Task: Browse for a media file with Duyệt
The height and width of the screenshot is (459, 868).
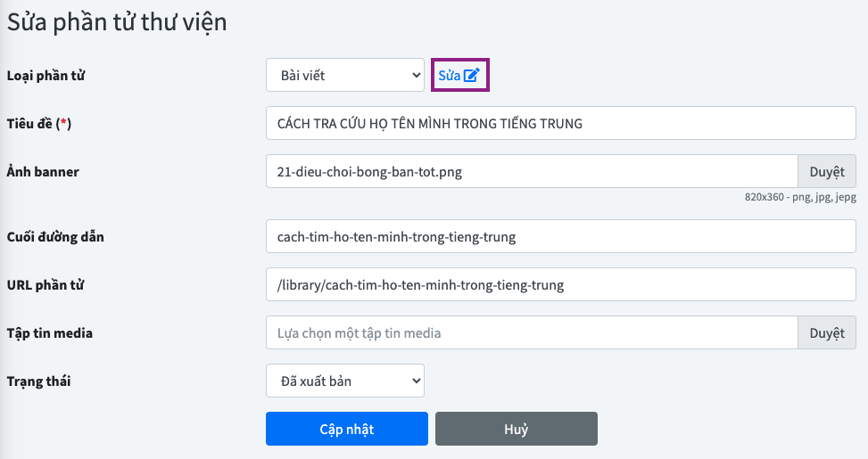Action: click(x=826, y=333)
